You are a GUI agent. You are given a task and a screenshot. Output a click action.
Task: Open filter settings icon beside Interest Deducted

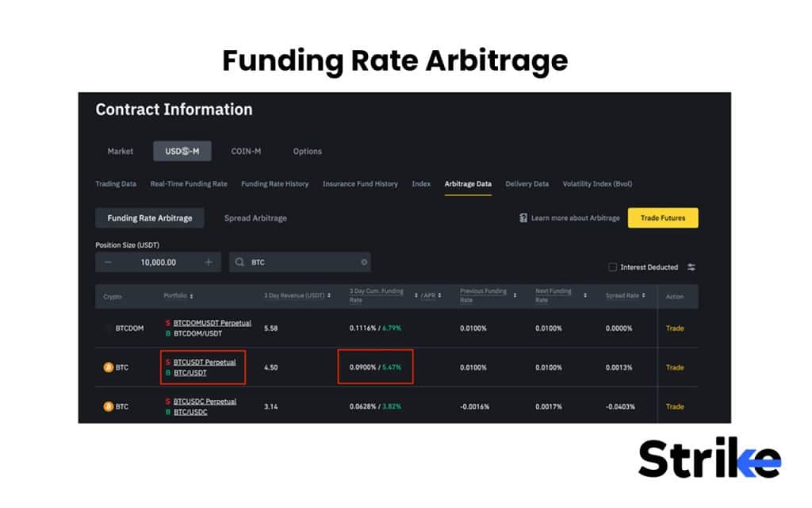coord(690,267)
